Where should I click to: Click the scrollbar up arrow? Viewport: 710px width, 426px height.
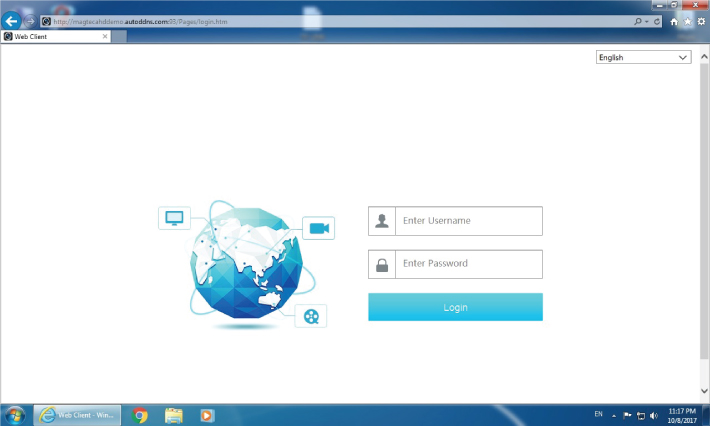click(x=704, y=57)
